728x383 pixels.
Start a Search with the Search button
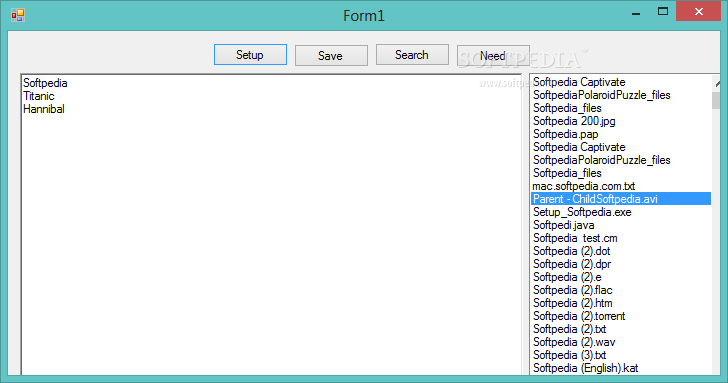tap(412, 55)
